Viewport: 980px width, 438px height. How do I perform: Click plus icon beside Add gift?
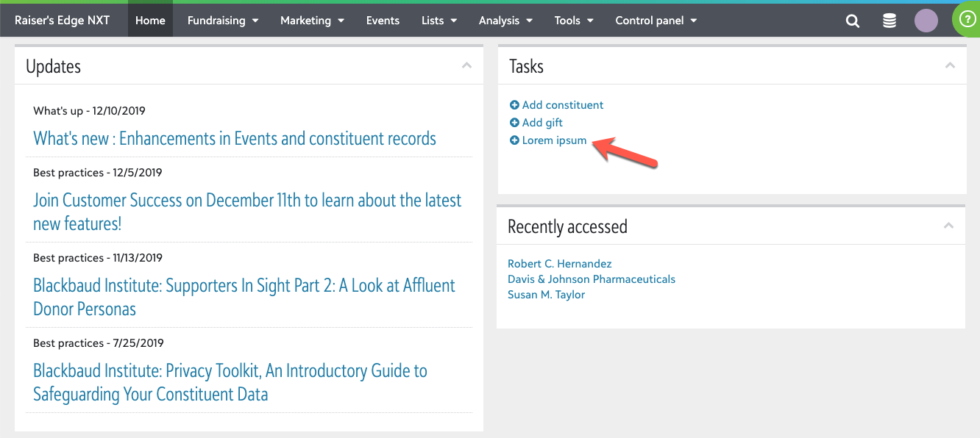click(514, 123)
